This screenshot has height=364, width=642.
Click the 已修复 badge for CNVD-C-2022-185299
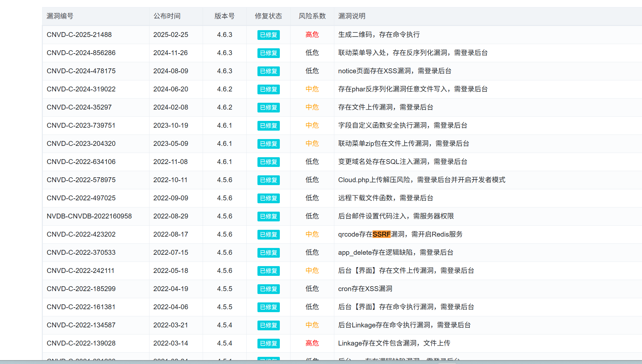pos(268,289)
